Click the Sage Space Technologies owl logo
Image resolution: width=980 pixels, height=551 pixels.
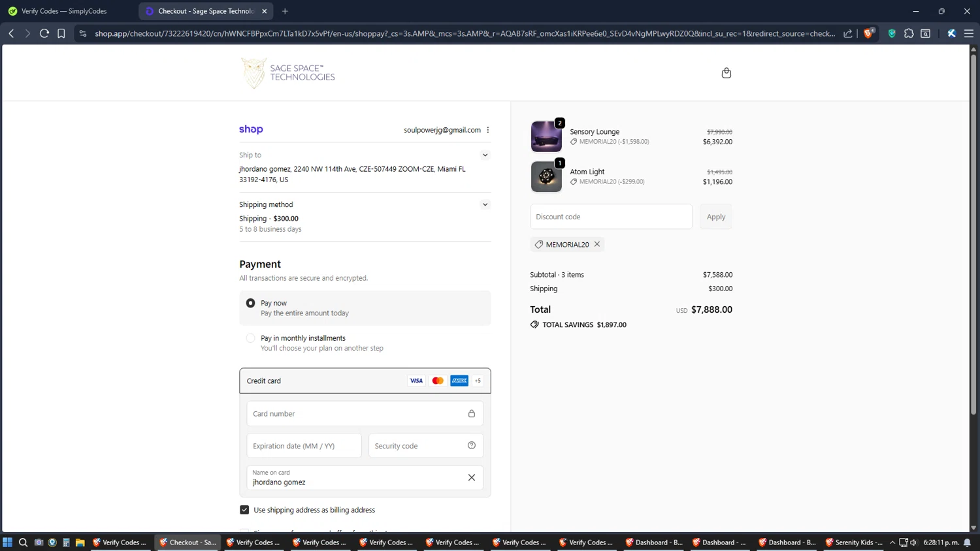click(x=288, y=72)
